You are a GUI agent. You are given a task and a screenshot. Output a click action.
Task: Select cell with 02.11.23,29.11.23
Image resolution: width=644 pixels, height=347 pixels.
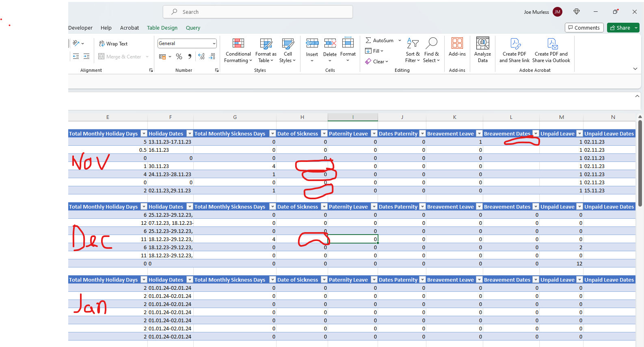(171, 190)
